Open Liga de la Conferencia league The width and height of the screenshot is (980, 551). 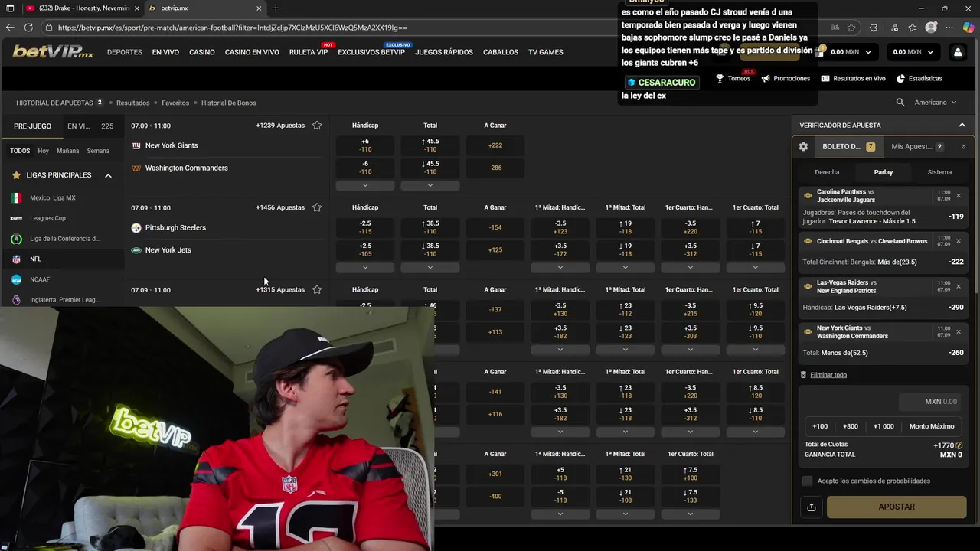pos(63,239)
